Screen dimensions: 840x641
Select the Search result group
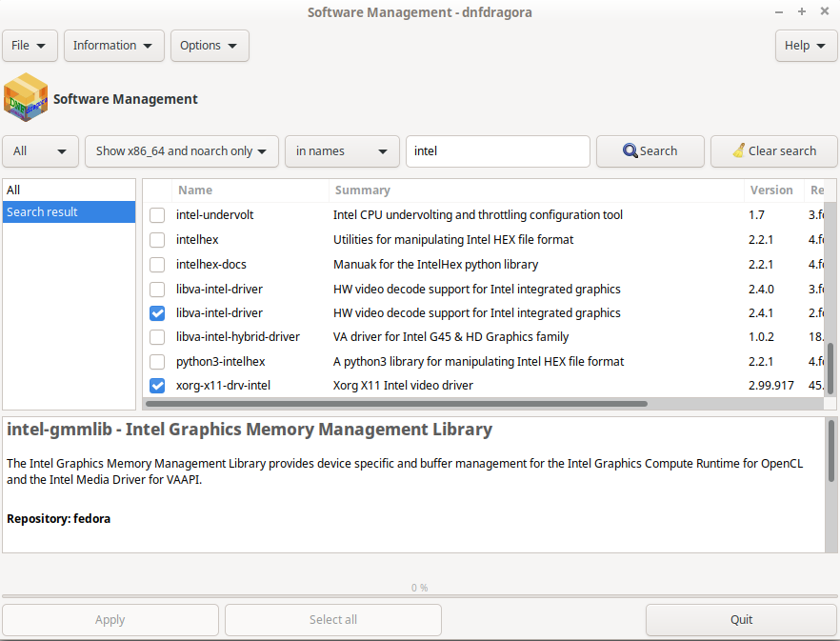69,211
